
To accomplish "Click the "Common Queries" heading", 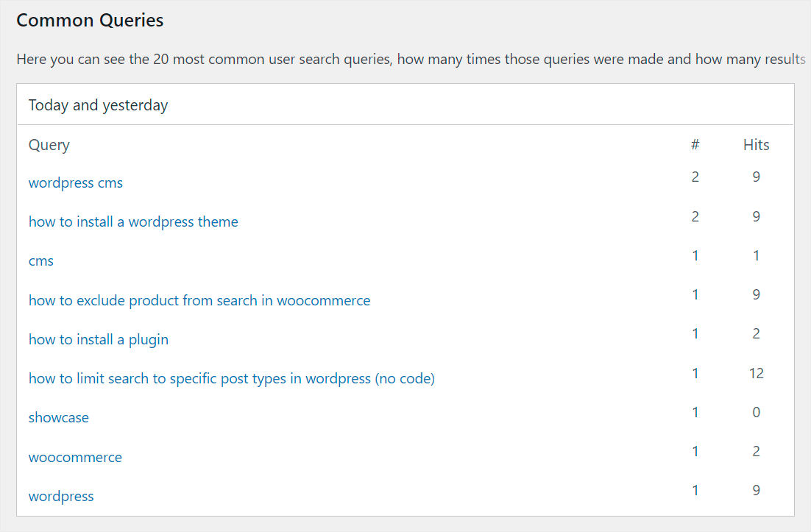I will 89,20.
